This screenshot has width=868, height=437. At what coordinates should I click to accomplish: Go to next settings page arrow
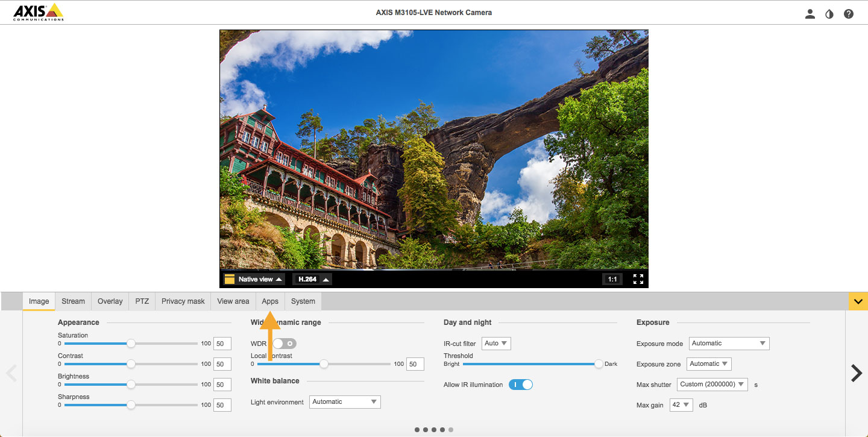pos(856,373)
